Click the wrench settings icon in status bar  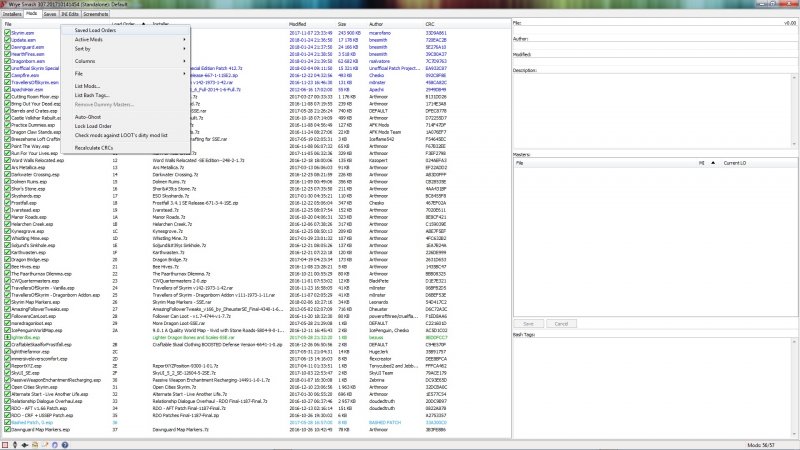tap(45, 445)
